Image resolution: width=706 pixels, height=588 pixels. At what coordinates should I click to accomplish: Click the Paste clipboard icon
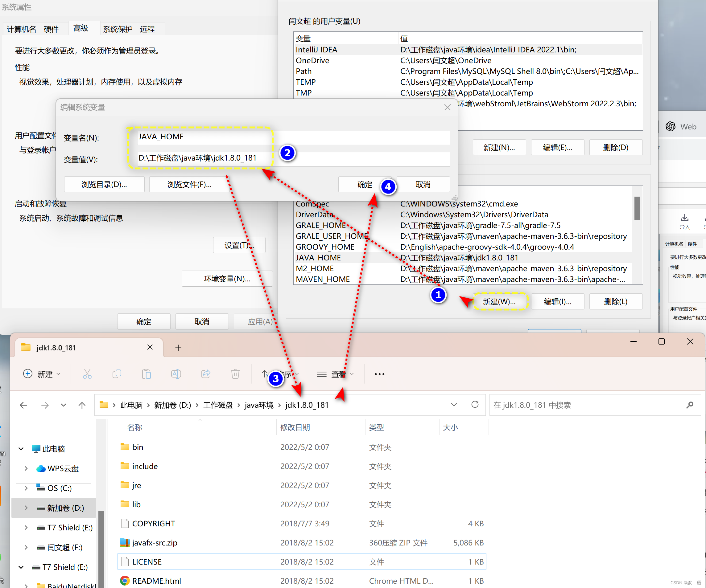(x=146, y=374)
